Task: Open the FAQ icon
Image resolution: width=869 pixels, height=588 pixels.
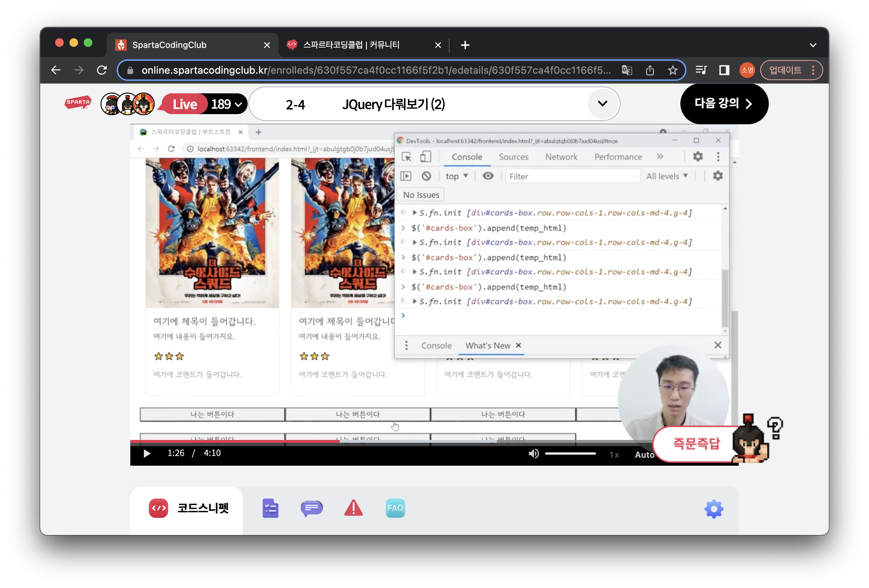Action: click(x=395, y=508)
